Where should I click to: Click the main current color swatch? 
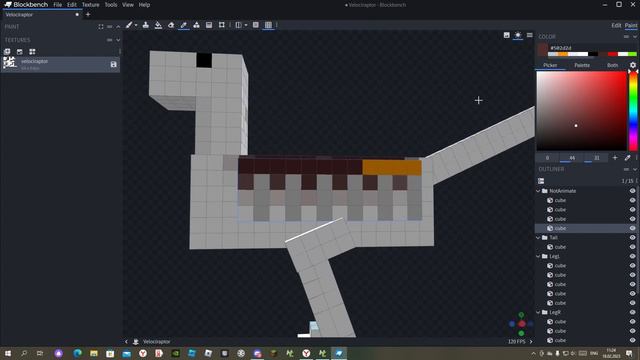click(542, 50)
